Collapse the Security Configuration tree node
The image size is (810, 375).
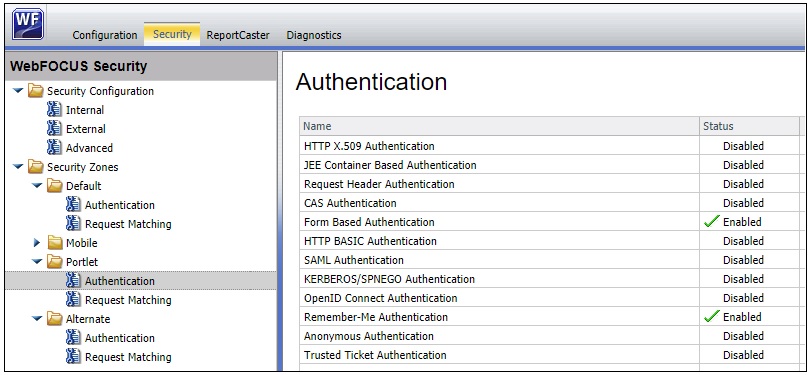pos(18,91)
